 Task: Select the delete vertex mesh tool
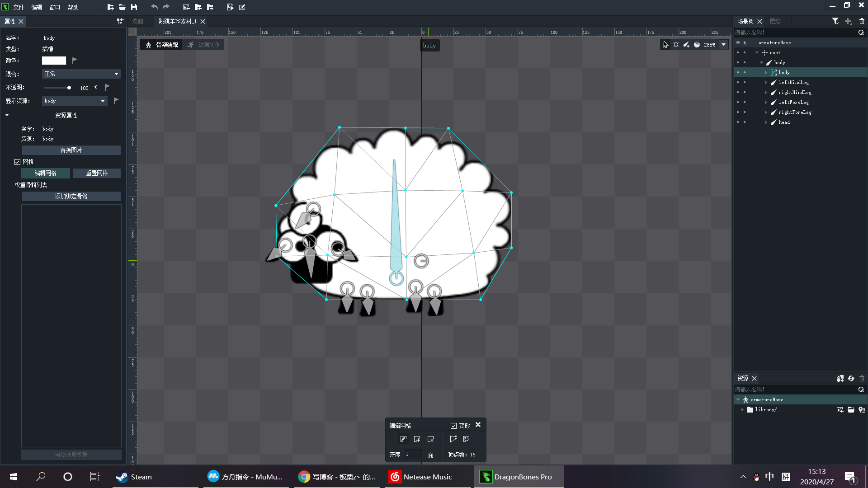coord(430,439)
